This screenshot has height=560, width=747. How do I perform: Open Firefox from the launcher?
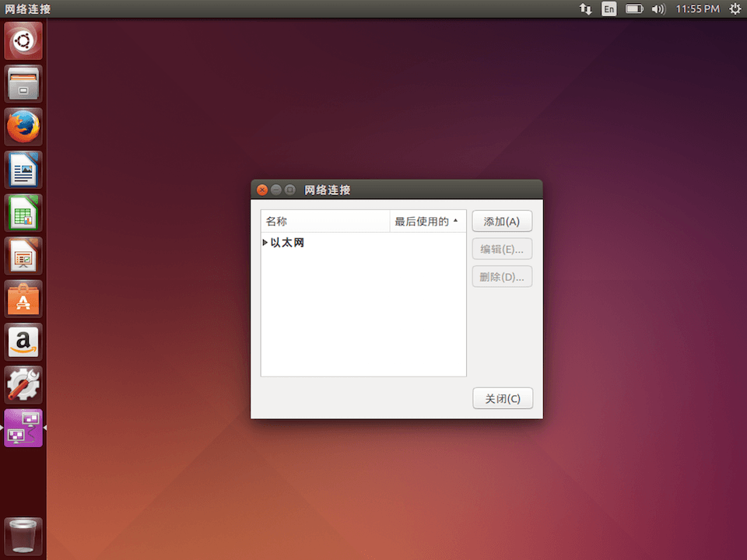(x=23, y=126)
